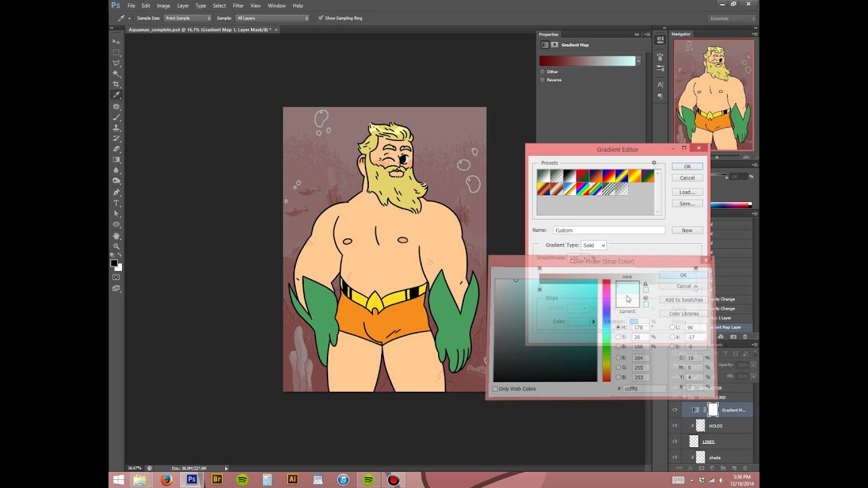
Task: Open the Gradient Type dropdown
Action: [x=593, y=245]
